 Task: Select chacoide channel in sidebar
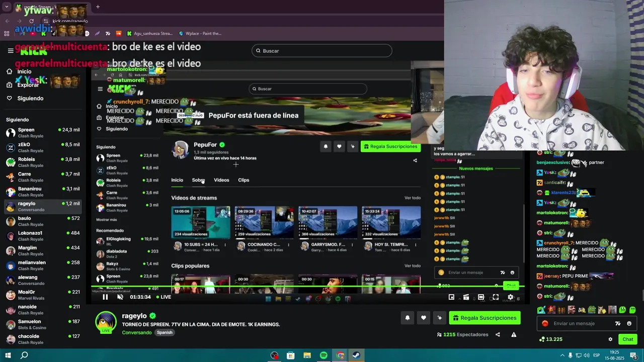pos(43,339)
